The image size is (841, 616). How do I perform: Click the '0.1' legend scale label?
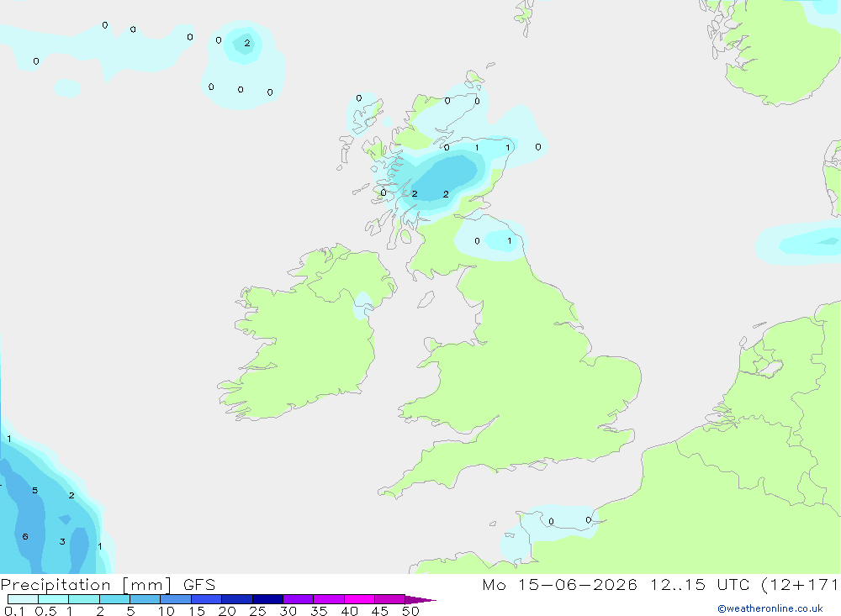point(14,611)
